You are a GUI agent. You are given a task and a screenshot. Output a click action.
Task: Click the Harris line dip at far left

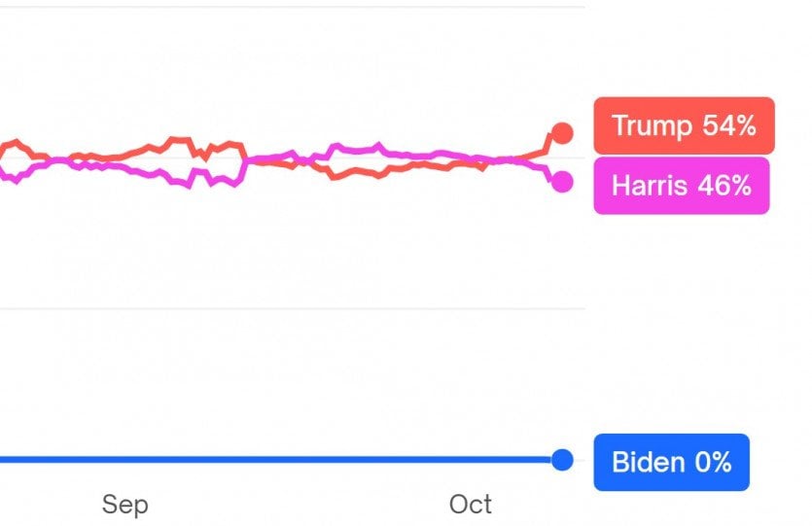tap(16, 181)
